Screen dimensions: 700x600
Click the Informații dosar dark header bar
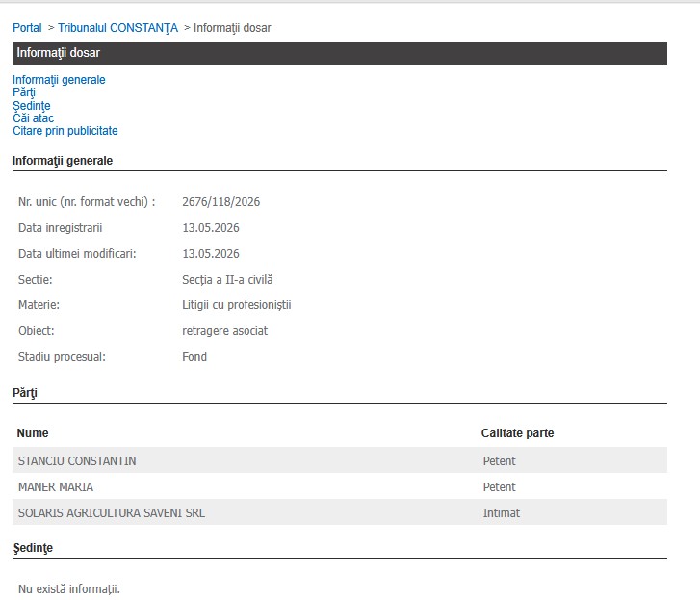coord(340,53)
